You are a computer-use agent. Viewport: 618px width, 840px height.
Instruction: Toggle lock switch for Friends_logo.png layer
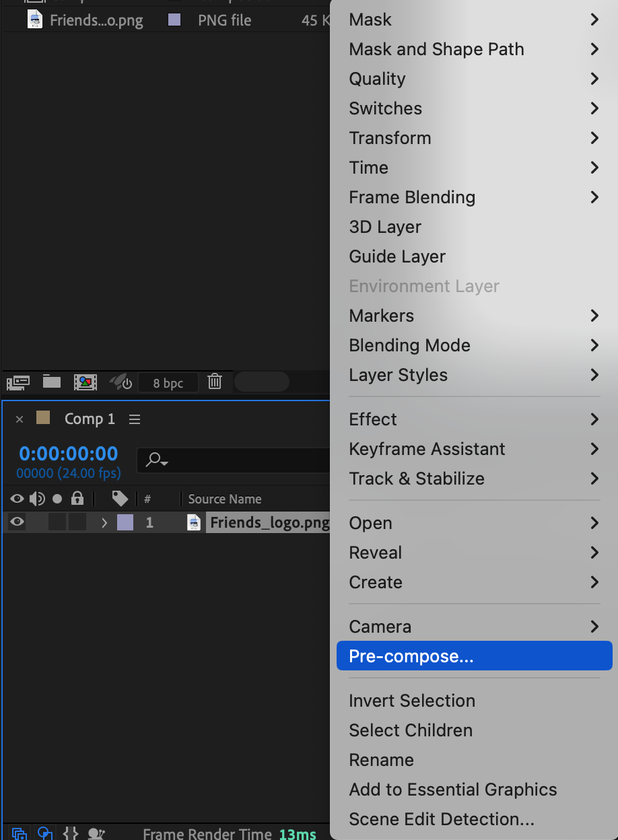click(77, 522)
